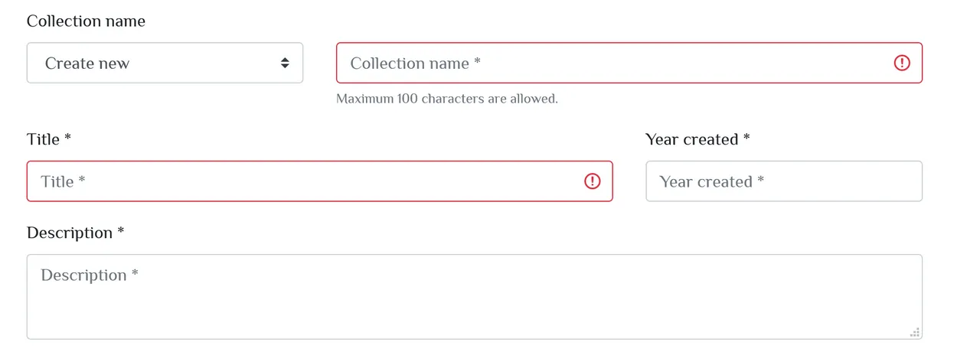Click the 'Maximum 100 characters are allowed' hint
Image resolution: width=980 pixels, height=355 pixels.
(x=447, y=99)
